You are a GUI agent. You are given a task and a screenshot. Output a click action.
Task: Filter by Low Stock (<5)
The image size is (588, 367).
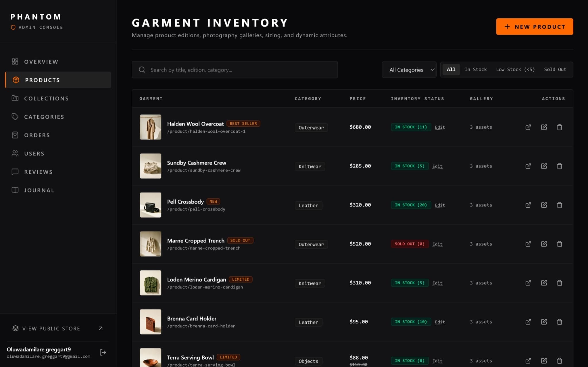click(x=515, y=69)
